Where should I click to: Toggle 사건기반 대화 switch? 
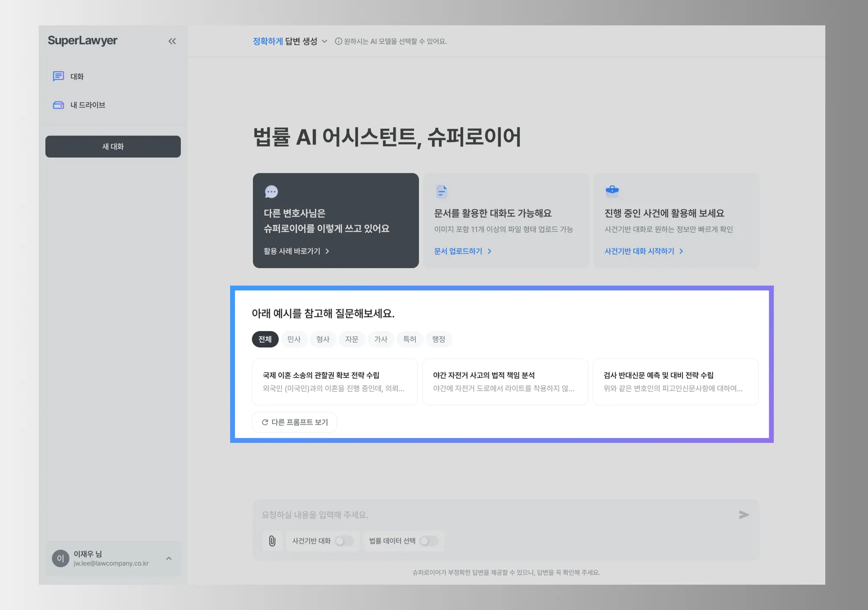[x=344, y=541]
